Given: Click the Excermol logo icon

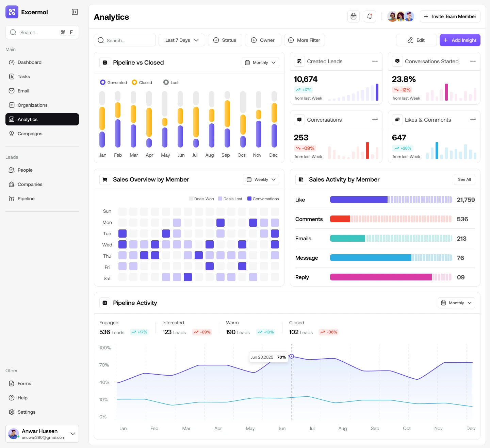Looking at the screenshot, I should (x=12, y=12).
